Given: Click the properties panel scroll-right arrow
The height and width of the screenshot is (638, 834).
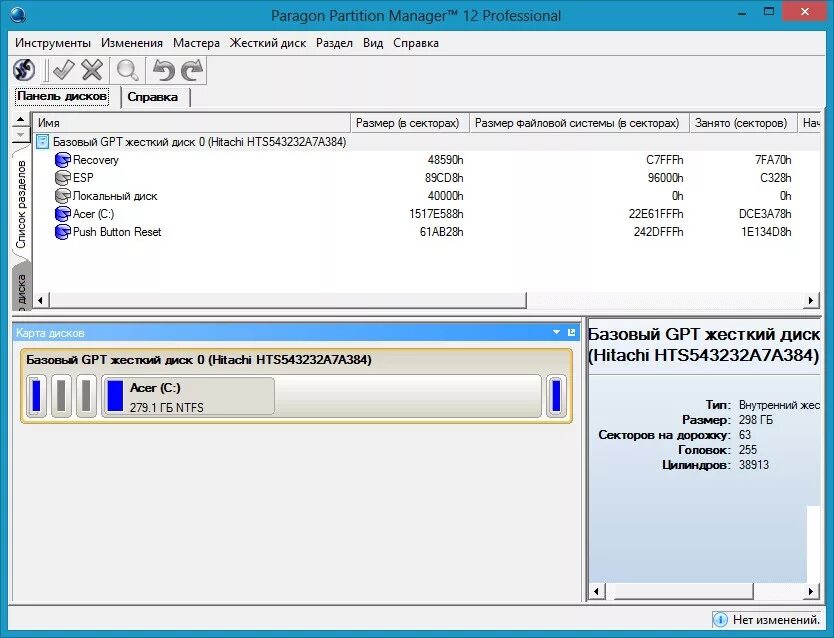Looking at the screenshot, I should coord(811,591).
